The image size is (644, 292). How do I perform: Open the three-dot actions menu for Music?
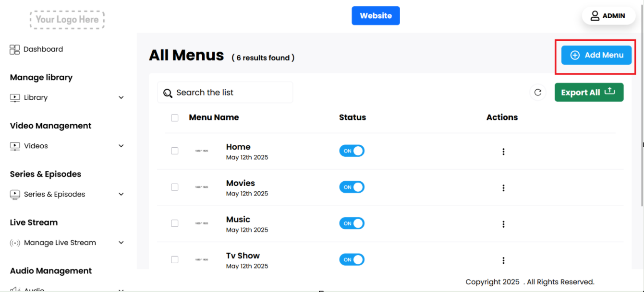(503, 224)
